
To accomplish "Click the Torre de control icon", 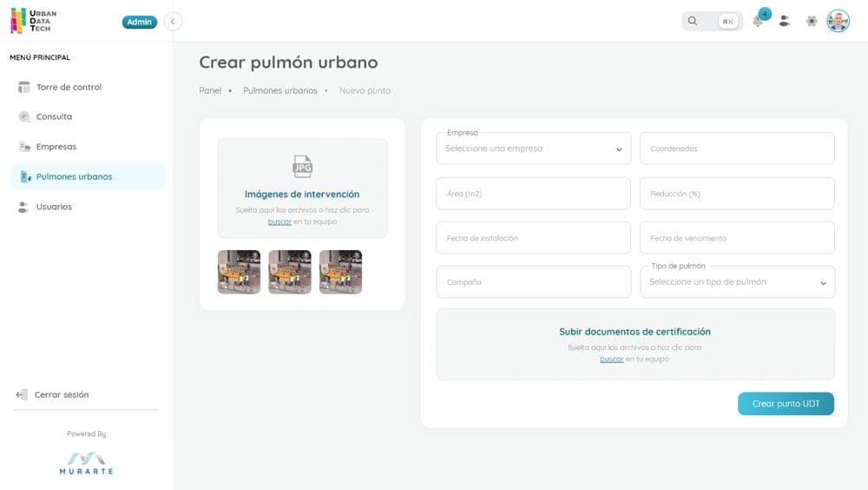I will (x=23, y=87).
